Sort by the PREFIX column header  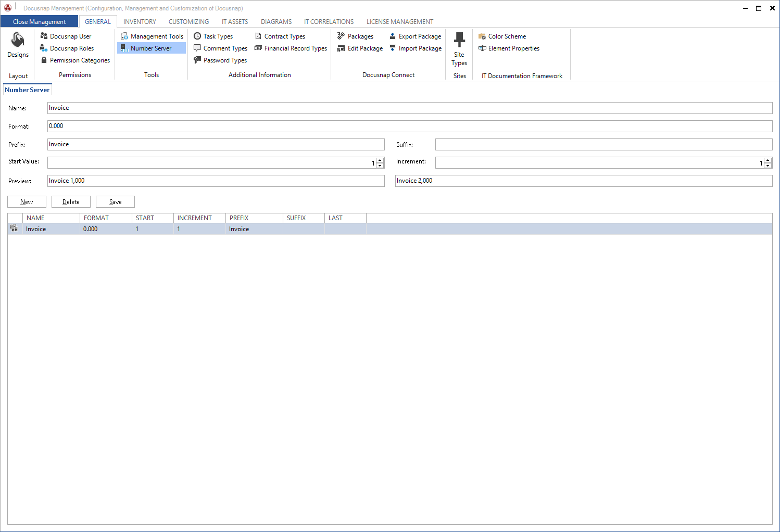point(254,218)
